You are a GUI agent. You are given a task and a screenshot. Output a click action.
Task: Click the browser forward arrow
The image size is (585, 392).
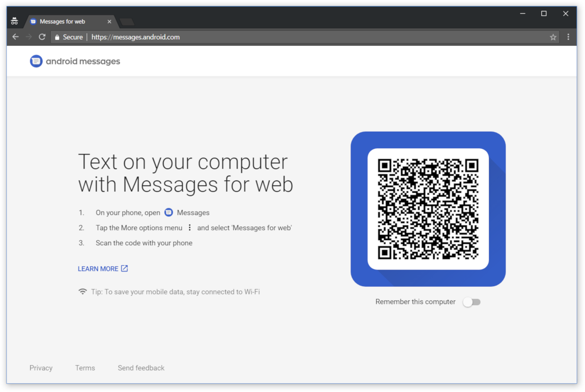(x=29, y=37)
